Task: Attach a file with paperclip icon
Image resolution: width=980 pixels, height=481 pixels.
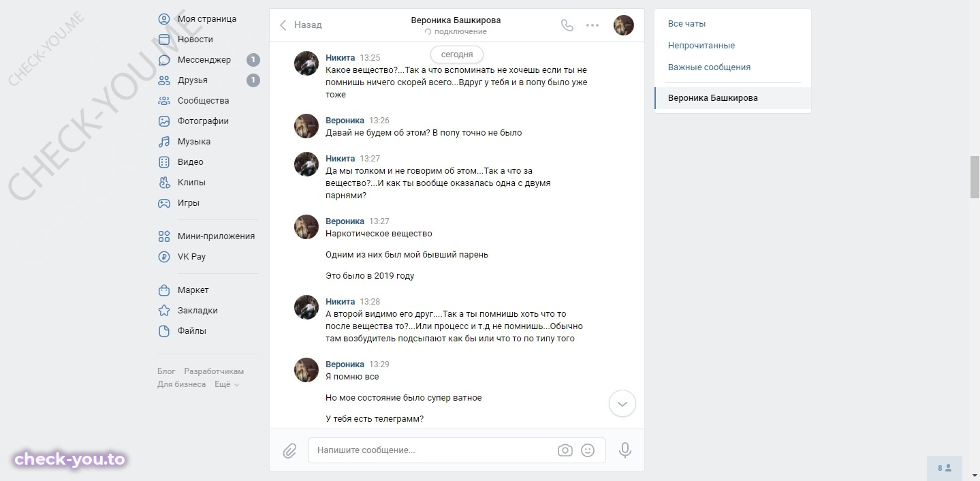Action: (289, 450)
